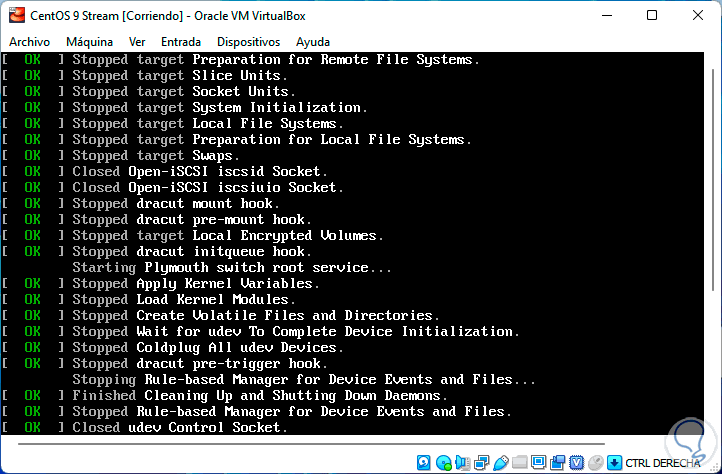Open the Ayuda menu
722x474 pixels.
313,42
